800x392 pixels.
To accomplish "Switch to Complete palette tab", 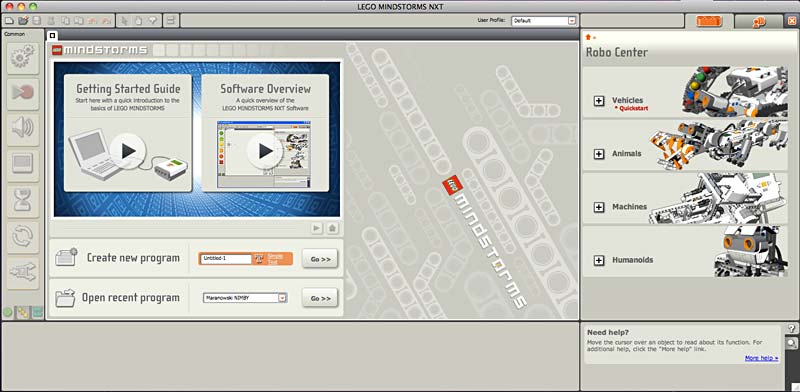I will (x=22, y=312).
